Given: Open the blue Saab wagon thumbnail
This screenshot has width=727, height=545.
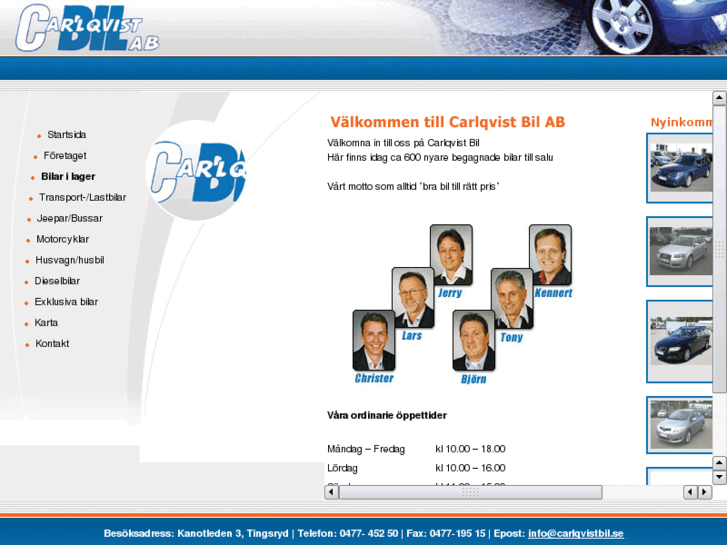Looking at the screenshot, I should point(679,168).
